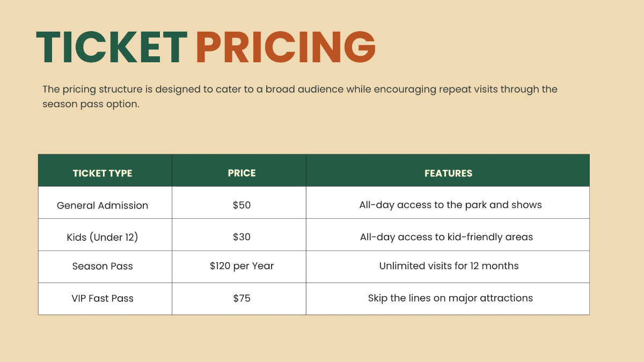This screenshot has width=644, height=362.
Task: Select the '$75' price cell
Action: pyautogui.click(x=241, y=298)
